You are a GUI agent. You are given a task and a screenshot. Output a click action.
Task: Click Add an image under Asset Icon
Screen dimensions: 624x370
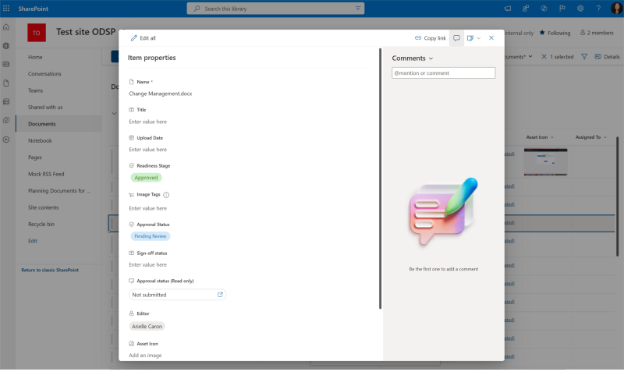coord(145,355)
